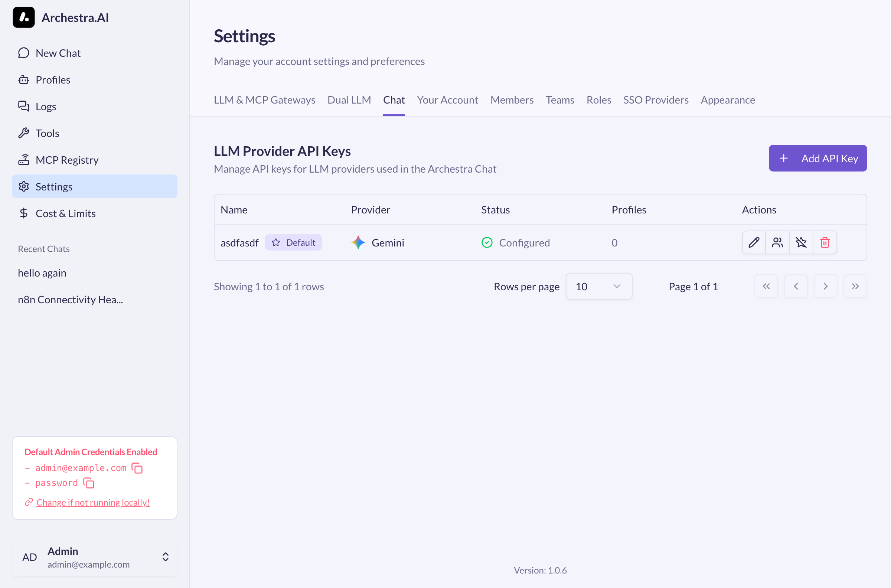891x588 pixels.
Task: Open MCP Registry in sidebar
Action: click(67, 160)
